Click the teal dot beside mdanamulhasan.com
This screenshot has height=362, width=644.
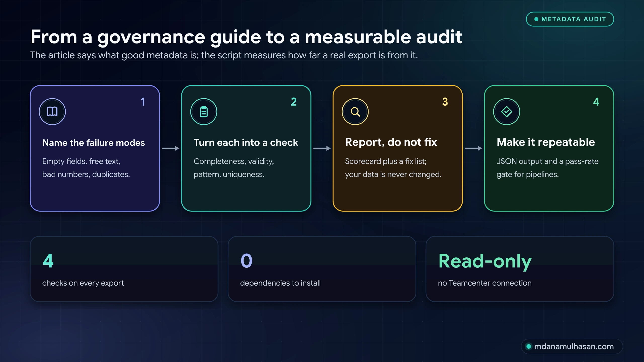point(529,346)
